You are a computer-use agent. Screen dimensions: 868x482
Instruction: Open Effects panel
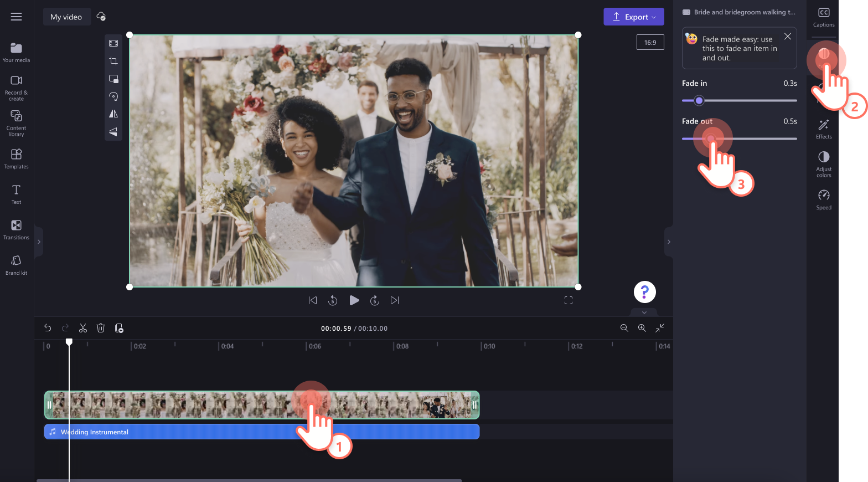click(x=824, y=129)
